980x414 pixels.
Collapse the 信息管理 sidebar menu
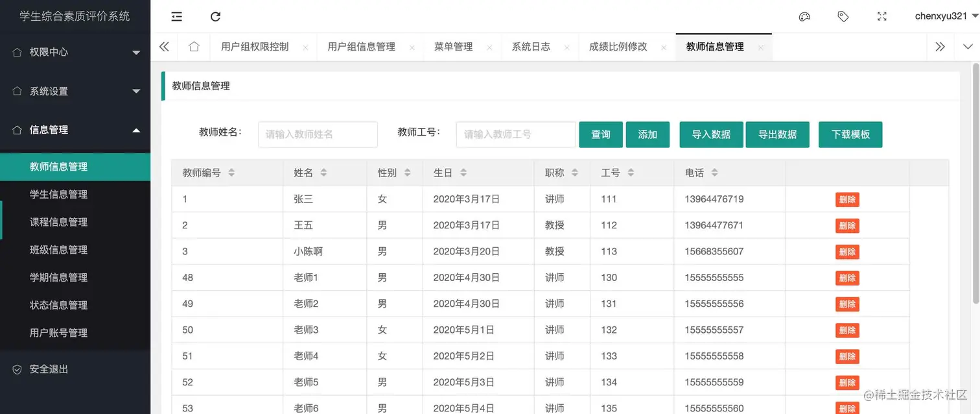pyautogui.click(x=75, y=130)
